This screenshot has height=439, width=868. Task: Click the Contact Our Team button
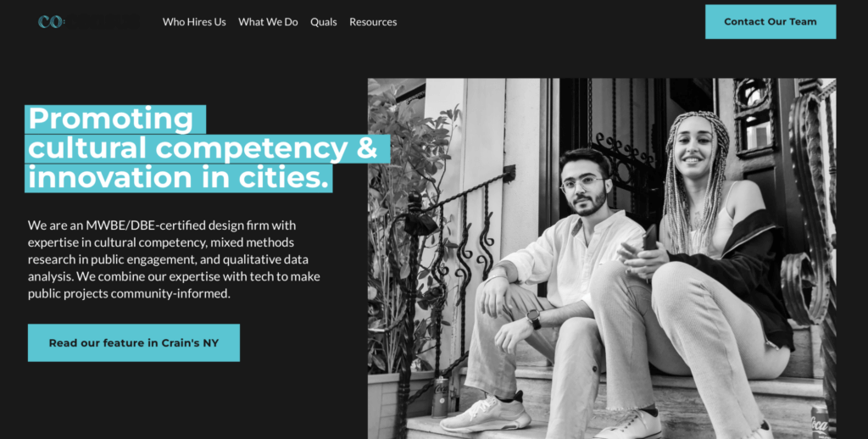(770, 21)
